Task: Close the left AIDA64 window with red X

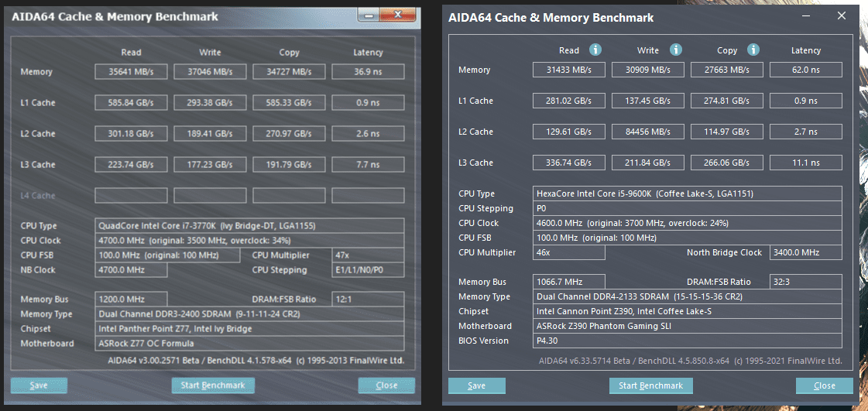Action: 398,15
